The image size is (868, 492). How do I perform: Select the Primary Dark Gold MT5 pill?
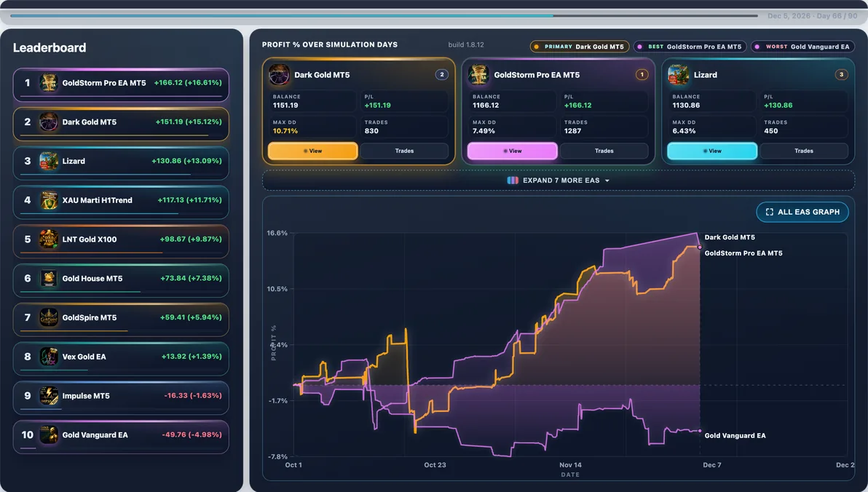580,47
